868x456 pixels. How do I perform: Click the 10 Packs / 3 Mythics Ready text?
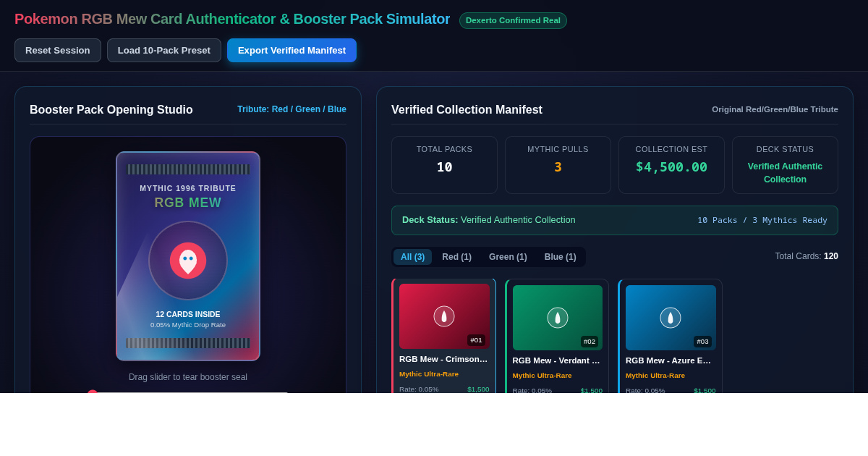[x=762, y=220]
